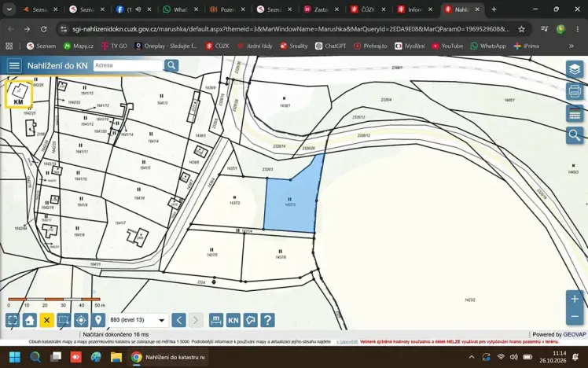This screenshot has height=368, width=588.
Task: Open the tab search dropdown arrow
Action: click(x=9, y=9)
